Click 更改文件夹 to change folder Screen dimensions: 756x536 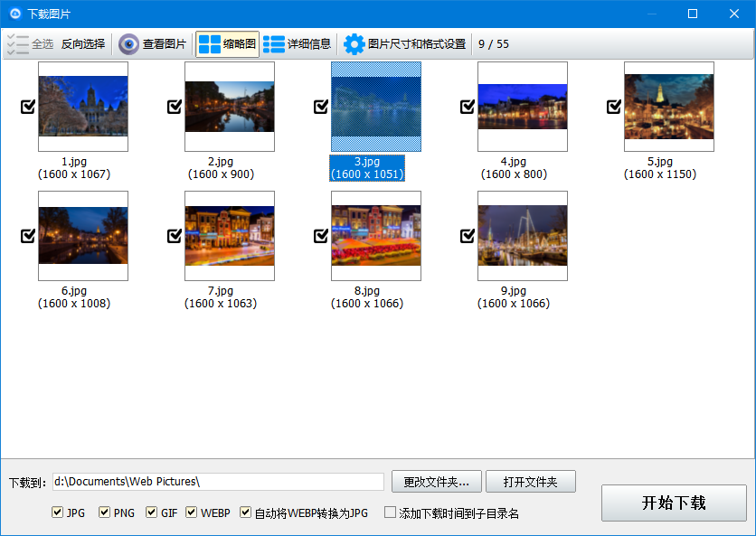(x=437, y=481)
